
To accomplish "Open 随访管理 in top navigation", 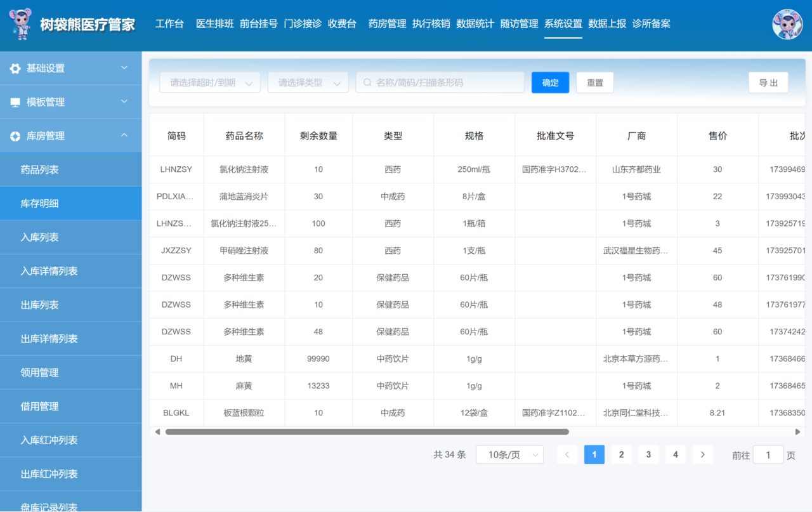I will [x=519, y=23].
